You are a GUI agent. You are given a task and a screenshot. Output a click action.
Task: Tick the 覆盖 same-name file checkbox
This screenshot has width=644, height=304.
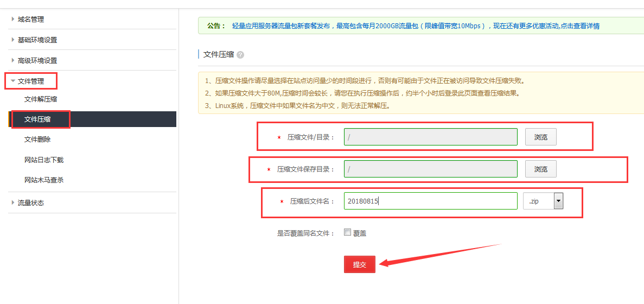(x=347, y=232)
